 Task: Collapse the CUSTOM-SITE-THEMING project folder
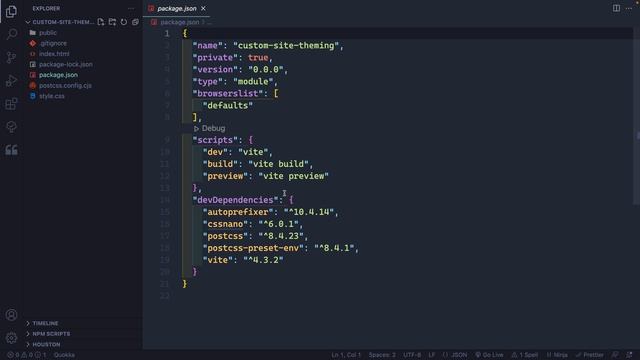(x=60, y=22)
